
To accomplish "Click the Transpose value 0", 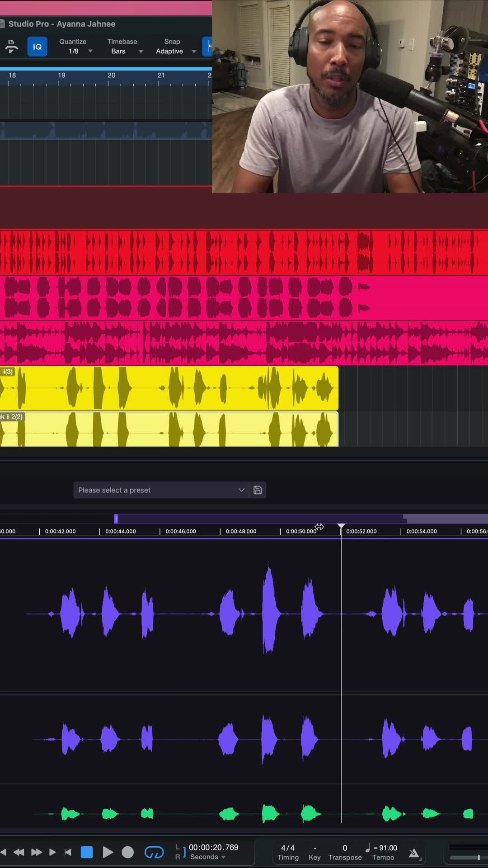I will pyautogui.click(x=345, y=848).
